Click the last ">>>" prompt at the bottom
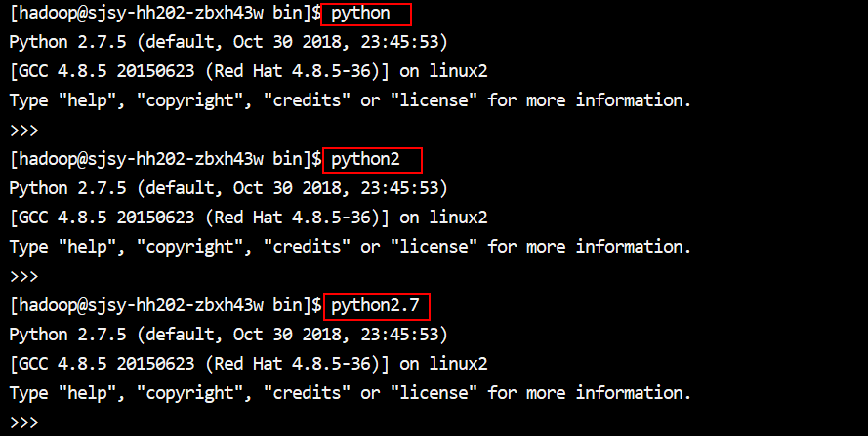868x436 pixels. [24, 422]
